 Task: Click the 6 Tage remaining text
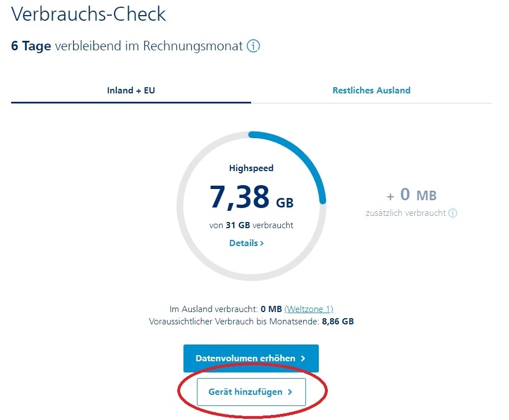click(31, 46)
